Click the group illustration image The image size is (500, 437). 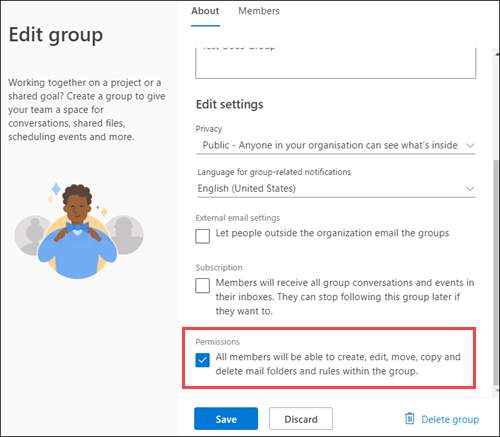pos(79,231)
